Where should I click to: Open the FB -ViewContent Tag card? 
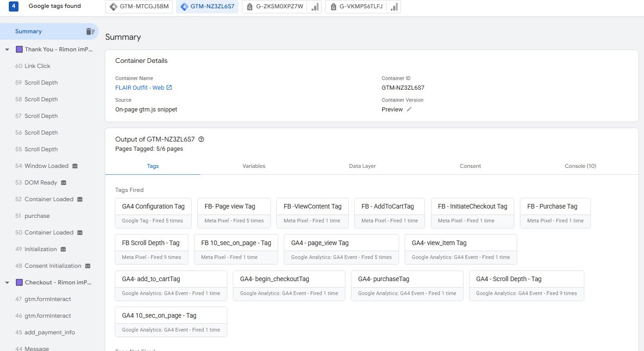[x=313, y=213]
